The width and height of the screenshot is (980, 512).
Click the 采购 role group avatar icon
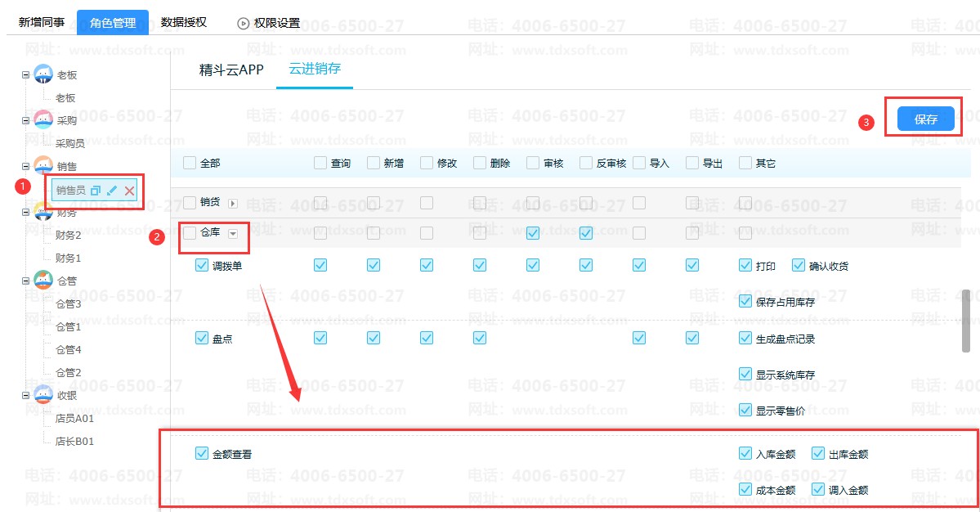43,120
